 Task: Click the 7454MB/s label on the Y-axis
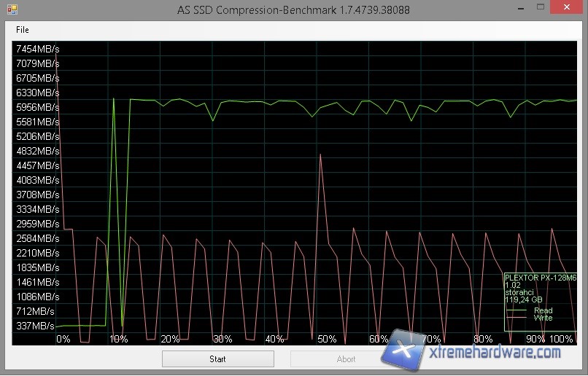pyautogui.click(x=37, y=49)
